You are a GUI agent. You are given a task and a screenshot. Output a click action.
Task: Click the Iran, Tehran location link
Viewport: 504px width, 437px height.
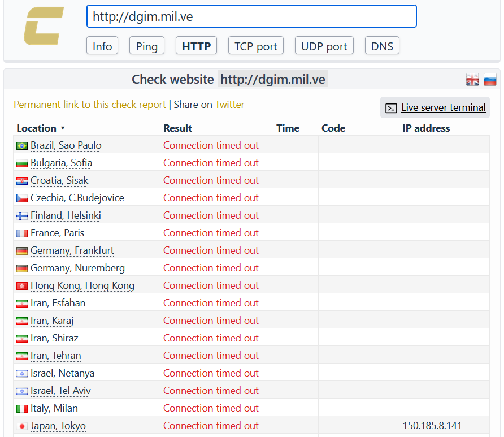[55, 356]
